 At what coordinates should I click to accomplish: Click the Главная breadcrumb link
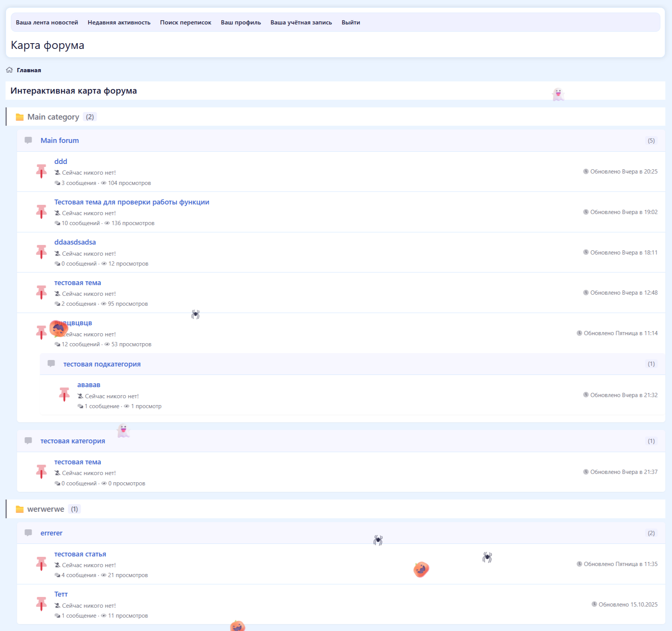29,70
